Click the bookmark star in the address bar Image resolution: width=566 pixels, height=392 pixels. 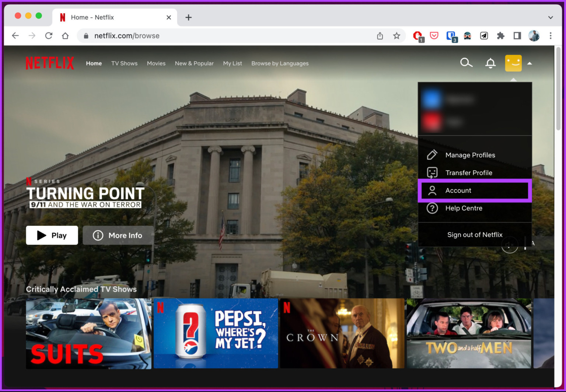tap(397, 35)
